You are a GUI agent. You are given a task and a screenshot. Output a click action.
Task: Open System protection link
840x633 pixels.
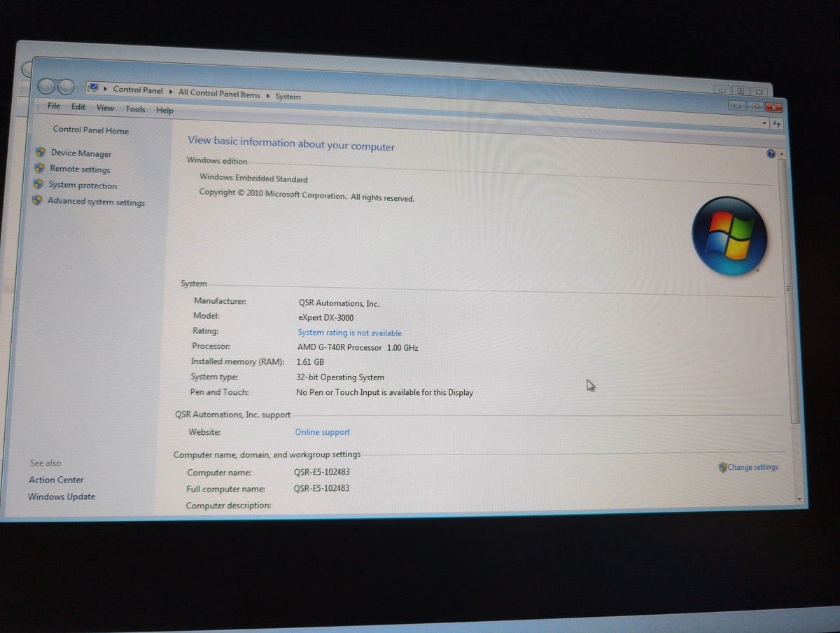83,186
